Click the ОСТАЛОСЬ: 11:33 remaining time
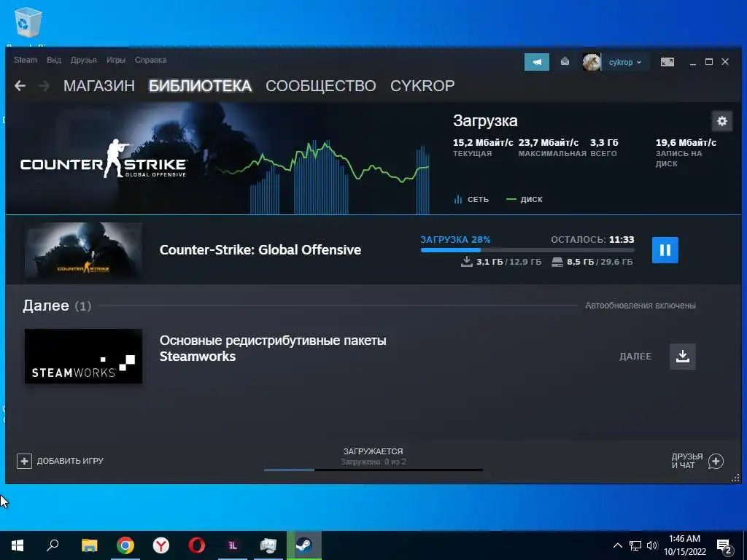The image size is (747, 560). (x=592, y=239)
